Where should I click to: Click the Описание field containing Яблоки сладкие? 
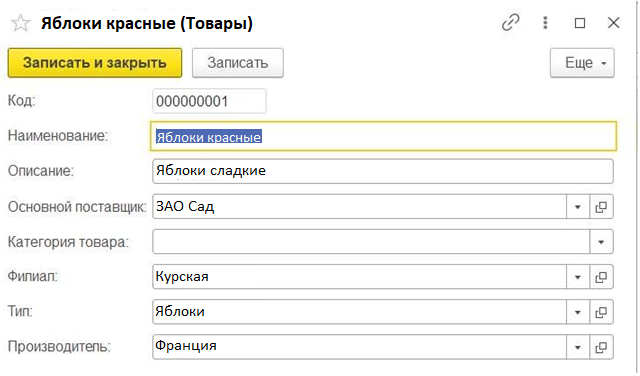point(382,171)
